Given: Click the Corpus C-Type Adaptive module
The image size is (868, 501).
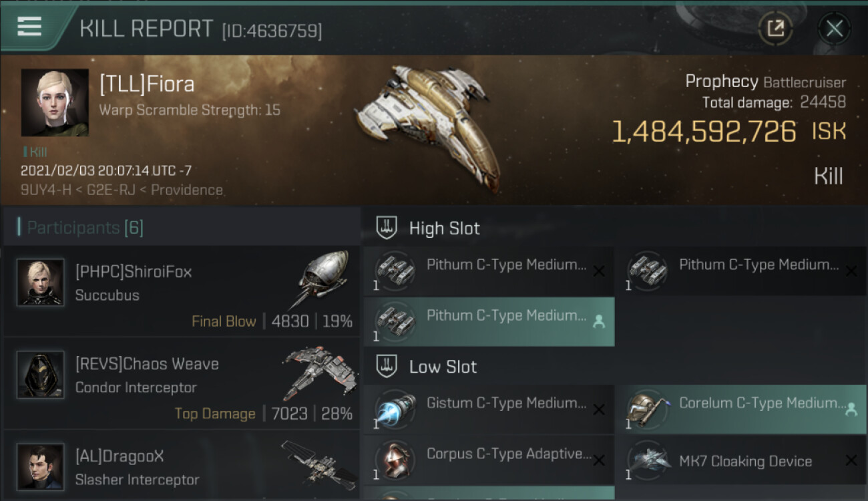Looking at the screenshot, I should point(489,461).
